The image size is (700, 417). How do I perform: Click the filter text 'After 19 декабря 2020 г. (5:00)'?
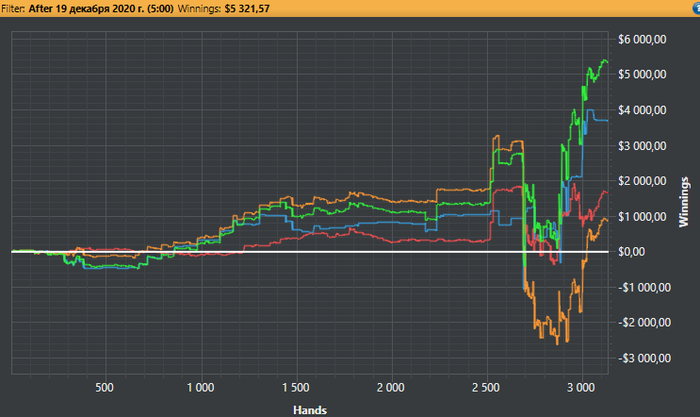[x=101, y=9]
